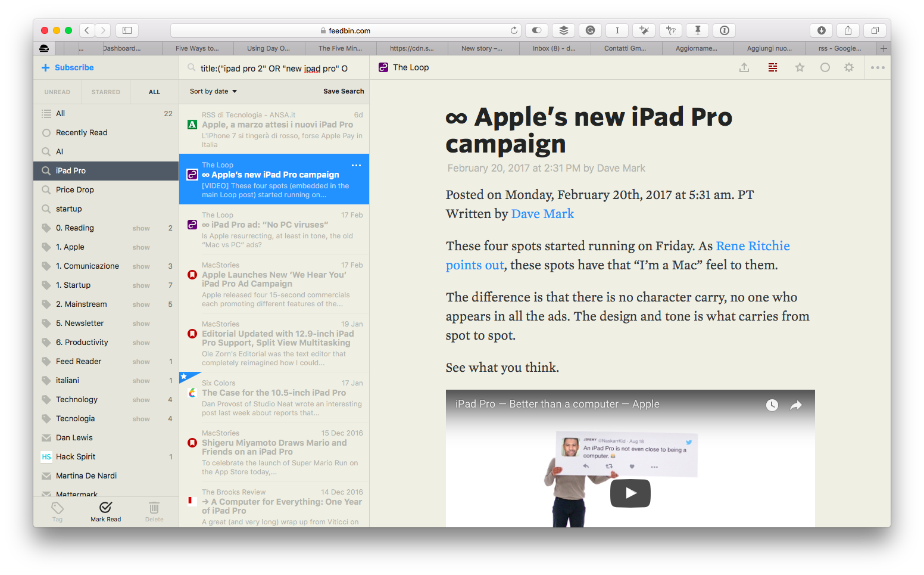924x575 pixels.
Task: Select the Hack Spirit feed
Action: click(106, 457)
